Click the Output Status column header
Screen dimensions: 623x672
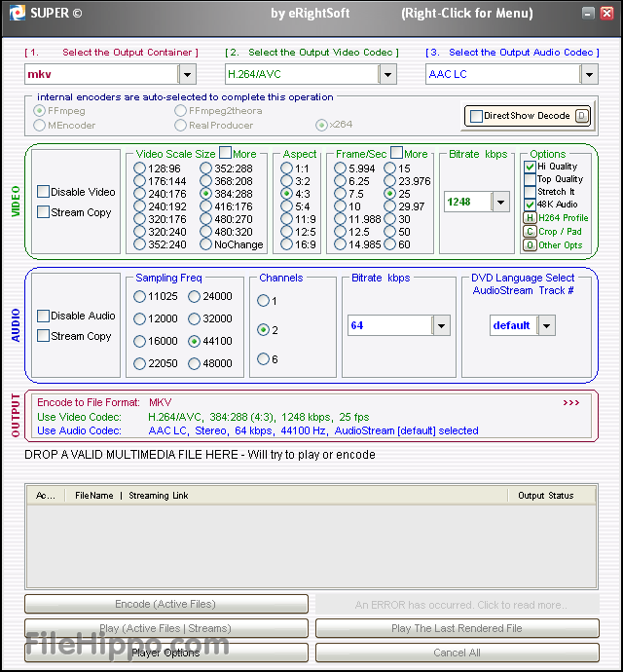coord(546,496)
